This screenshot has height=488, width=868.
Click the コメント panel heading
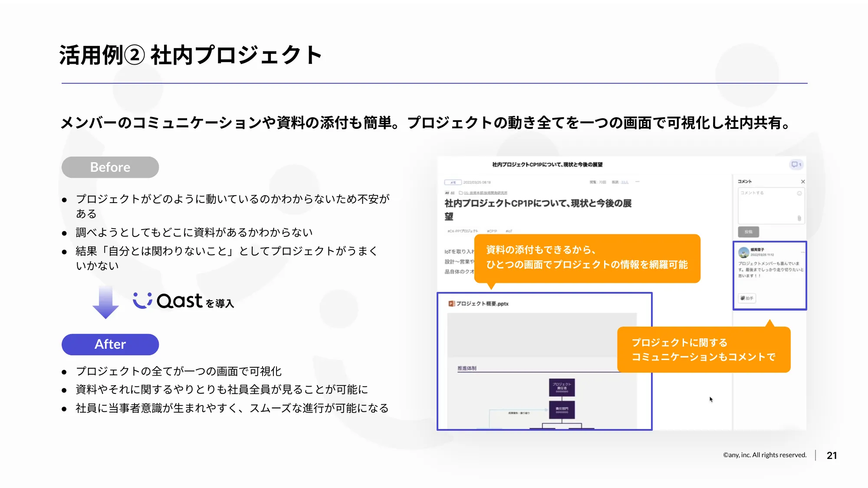click(745, 181)
